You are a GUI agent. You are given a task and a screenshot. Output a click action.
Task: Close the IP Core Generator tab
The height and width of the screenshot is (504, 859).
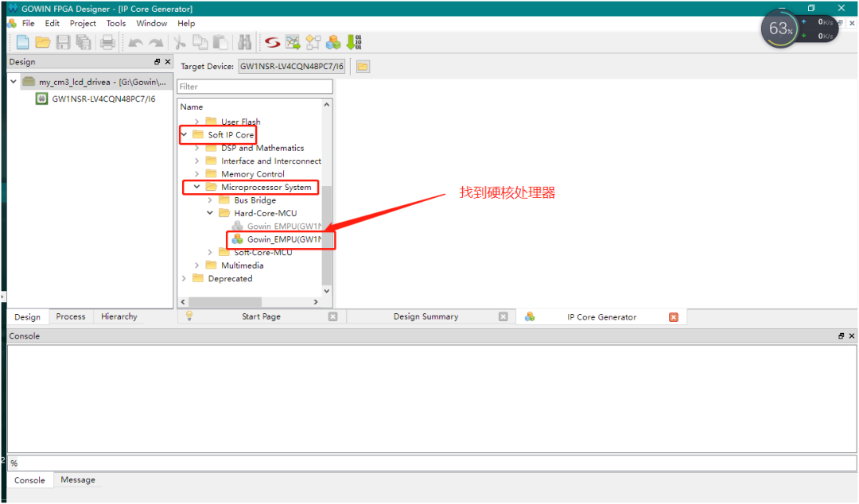pos(674,317)
